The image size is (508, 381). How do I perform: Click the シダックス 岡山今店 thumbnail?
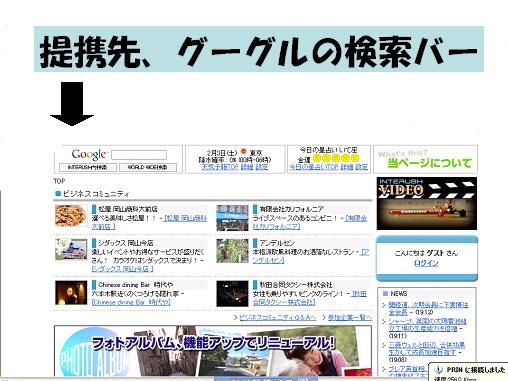[71, 249]
